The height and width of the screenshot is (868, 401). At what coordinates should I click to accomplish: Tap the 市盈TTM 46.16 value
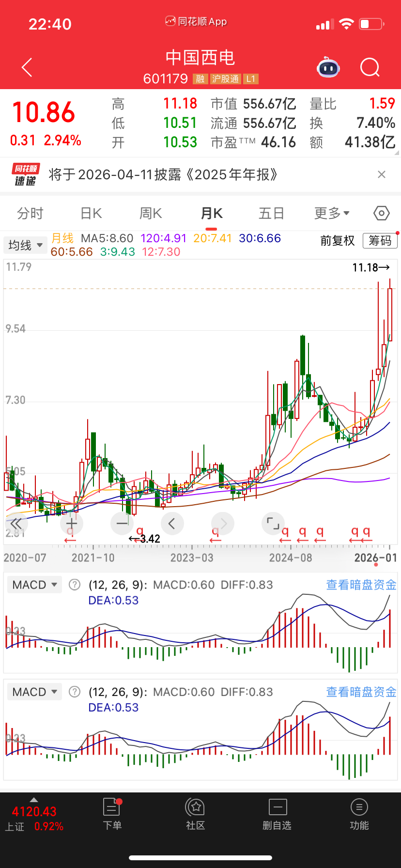pyautogui.click(x=278, y=142)
